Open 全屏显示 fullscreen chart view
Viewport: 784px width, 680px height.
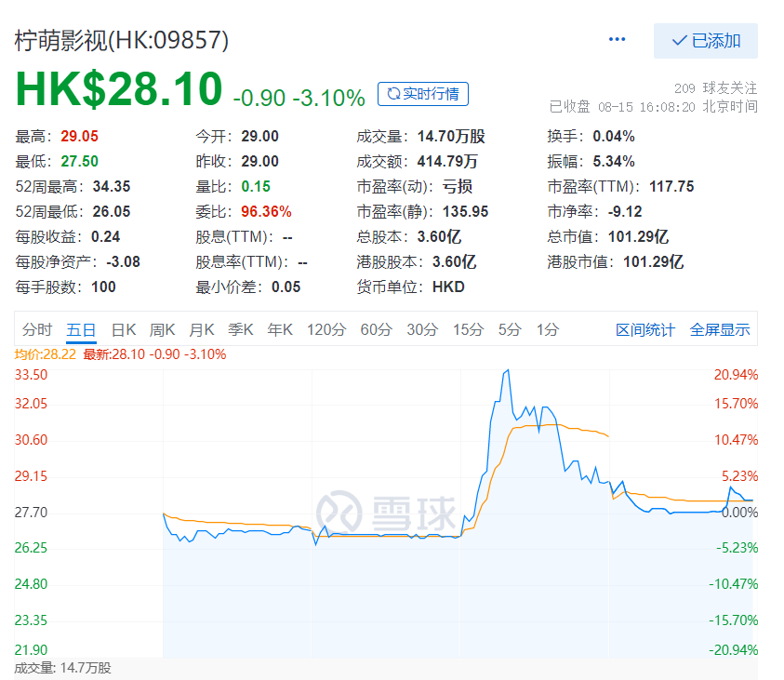click(x=720, y=329)
